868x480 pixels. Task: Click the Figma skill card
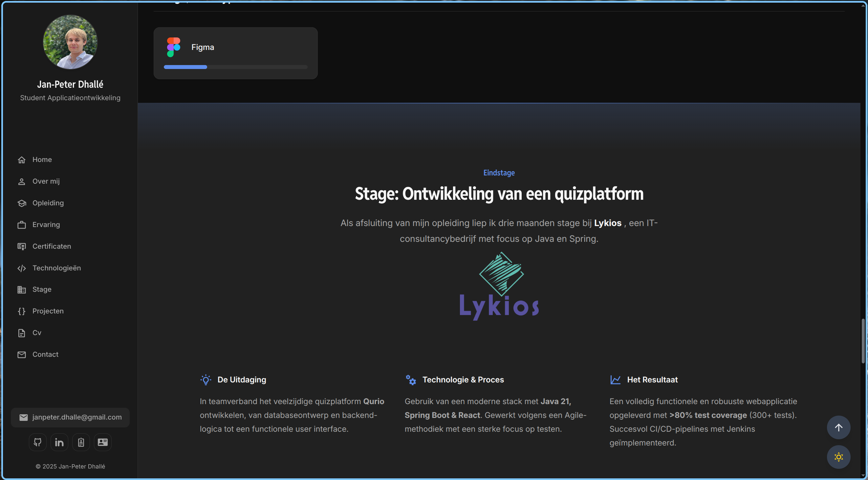click(x=235, y=53)
